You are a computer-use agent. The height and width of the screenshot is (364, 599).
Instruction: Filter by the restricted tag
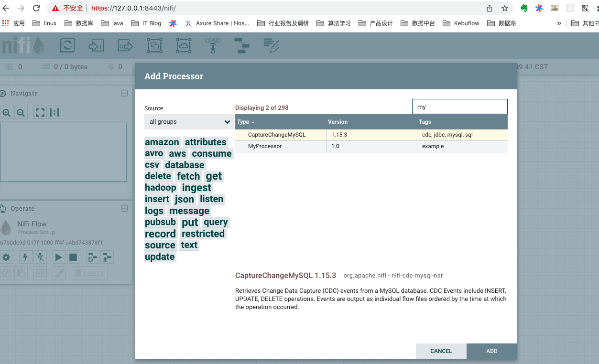[x=203, y=234]
